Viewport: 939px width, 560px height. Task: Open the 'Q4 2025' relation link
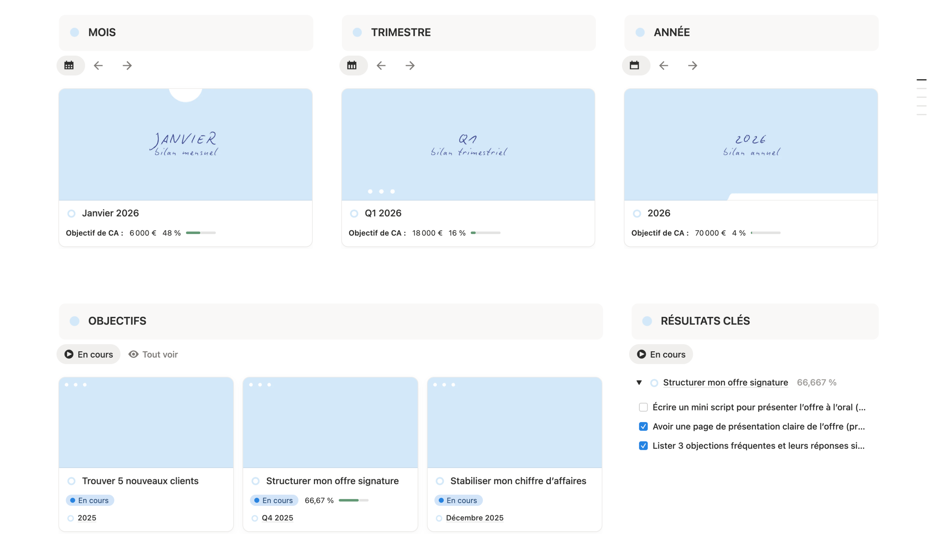278,518
